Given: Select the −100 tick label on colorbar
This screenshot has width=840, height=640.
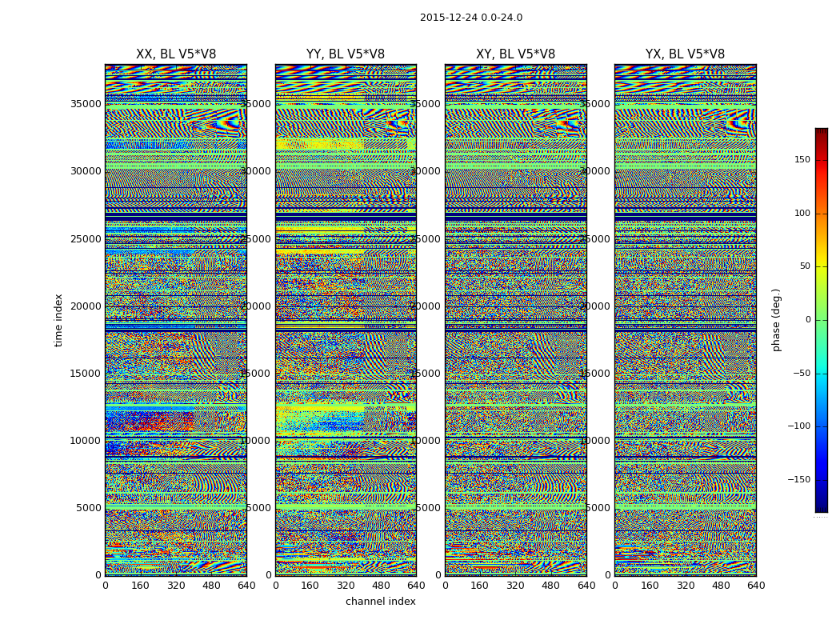Looking at the screenshot, I should point(797,426).
